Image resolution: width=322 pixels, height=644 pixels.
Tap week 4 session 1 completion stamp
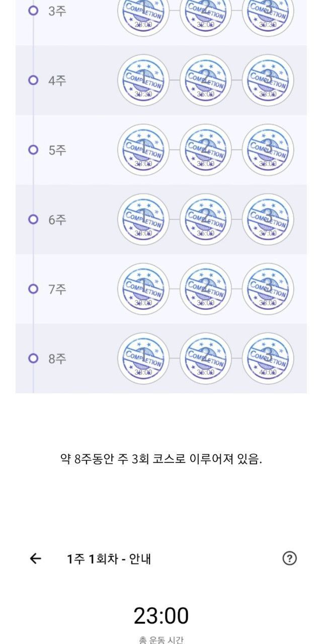click(143, 80)
